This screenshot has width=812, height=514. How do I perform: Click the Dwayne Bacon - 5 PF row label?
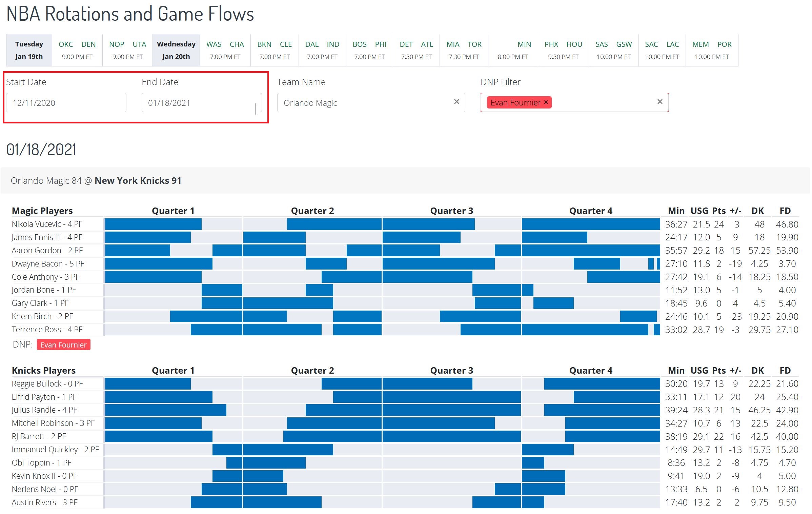pyautogui.click(x=48, y=264)
